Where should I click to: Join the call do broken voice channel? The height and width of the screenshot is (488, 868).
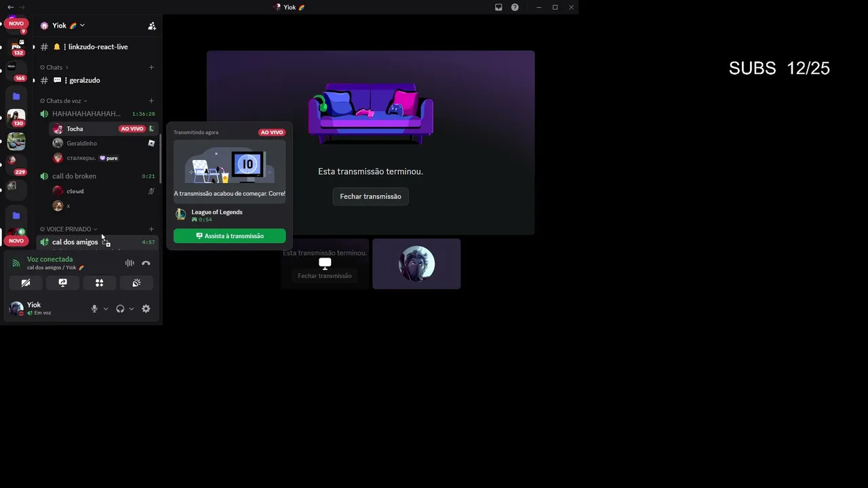(96, 176)
